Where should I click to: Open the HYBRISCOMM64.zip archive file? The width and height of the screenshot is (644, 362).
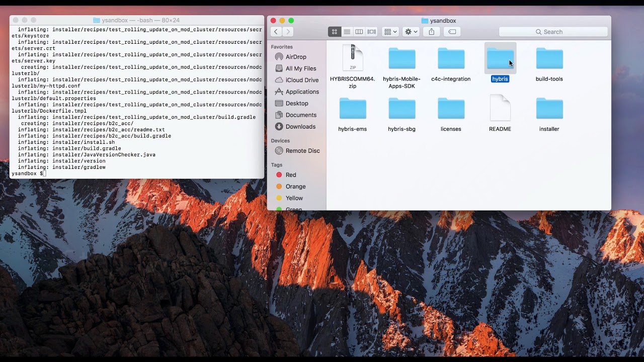pos(353,58)
